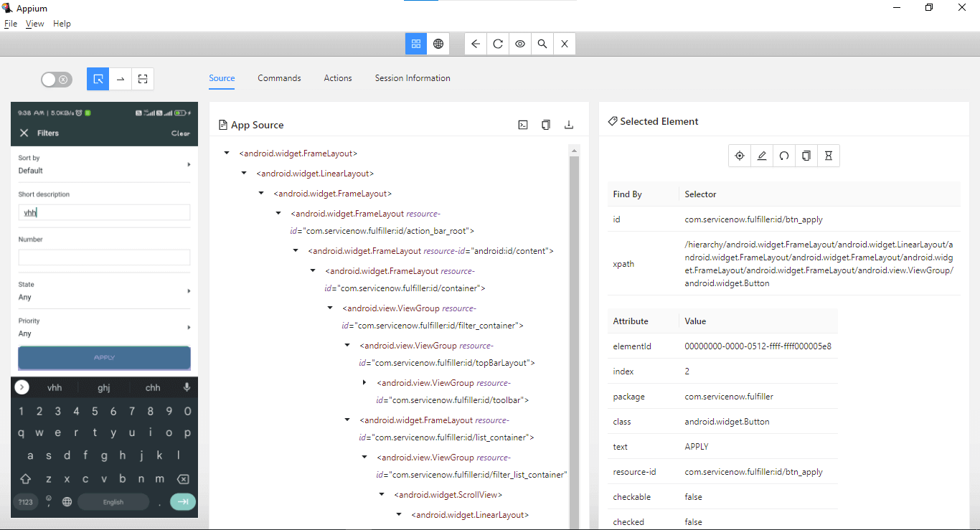Screen dimensions: 980x530
Task: Open the search for element tool
Action: [542, 44]
